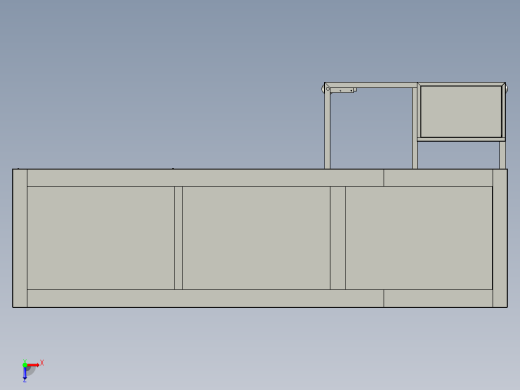Image resolution: width=520 pixels, height=390 pixels.
Task: Select the short right leg below the square panel
Action: [502, 155]
